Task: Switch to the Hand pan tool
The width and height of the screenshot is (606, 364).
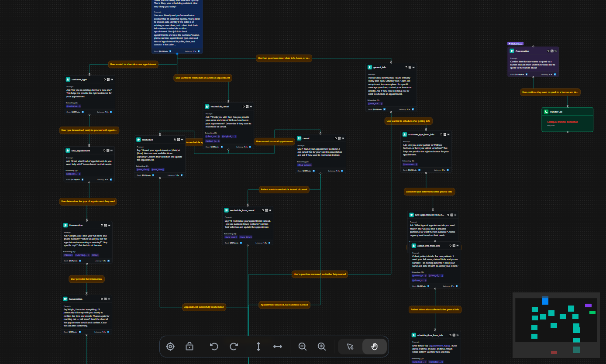Action: tap(374, 347)
